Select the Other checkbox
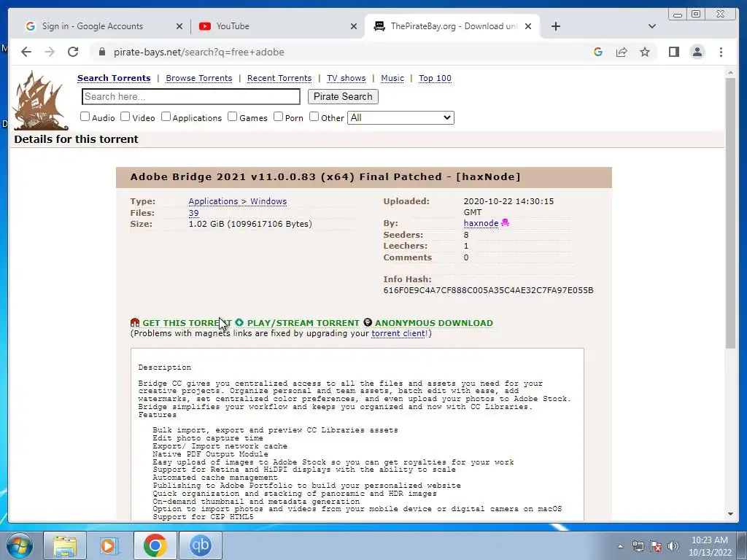The image size is (747, 560). [314, 117]
